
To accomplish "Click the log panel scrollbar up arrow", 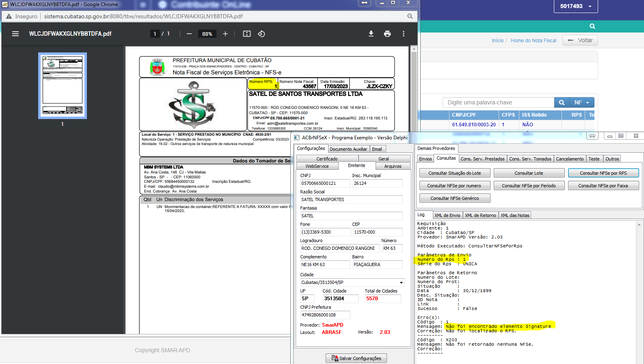I will tap(639, 224).
